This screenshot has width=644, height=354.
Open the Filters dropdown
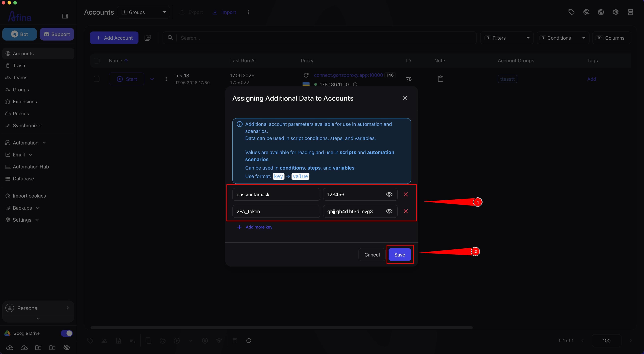pyautogui.click(x=507, y=38)
